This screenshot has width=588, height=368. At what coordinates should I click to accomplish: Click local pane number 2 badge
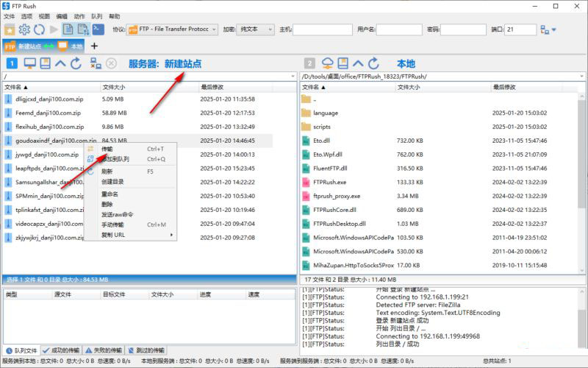[x=309, y=63]
